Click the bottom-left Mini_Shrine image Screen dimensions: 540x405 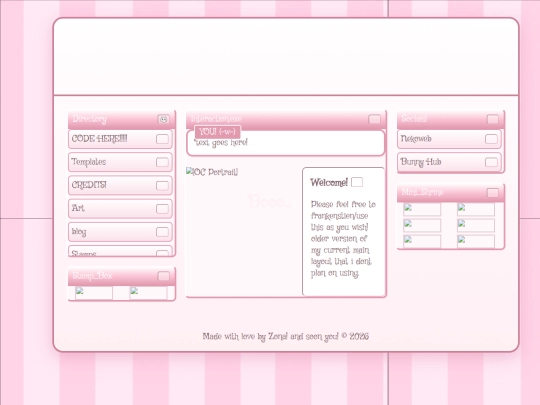tap(422, 241)
